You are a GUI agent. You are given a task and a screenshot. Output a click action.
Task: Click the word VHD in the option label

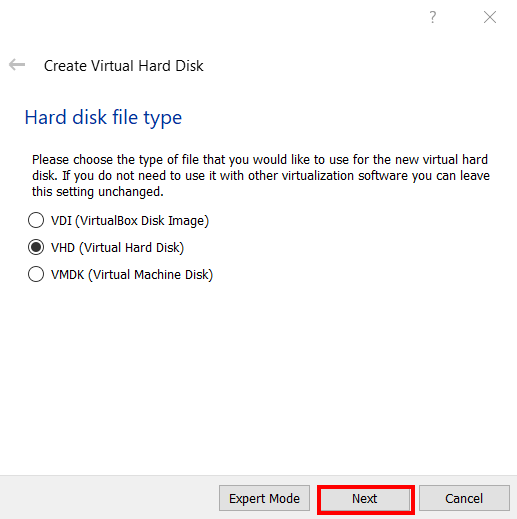coord(63,248)
